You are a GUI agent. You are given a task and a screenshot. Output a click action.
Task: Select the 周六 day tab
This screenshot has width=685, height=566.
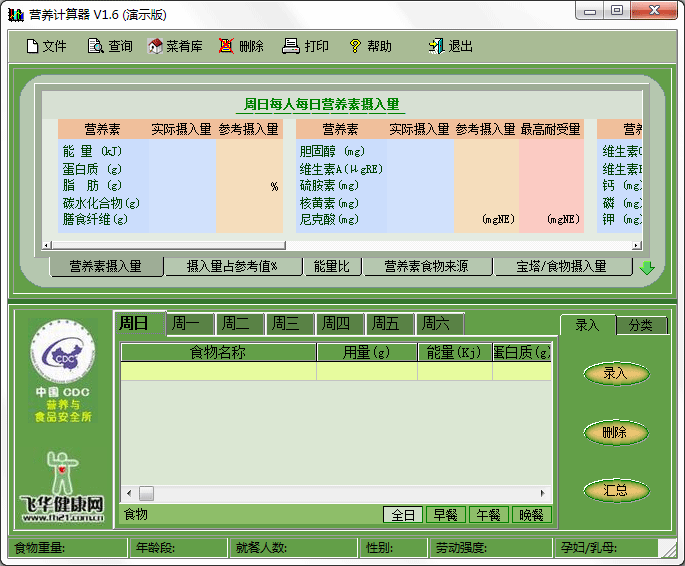[440, 324]
